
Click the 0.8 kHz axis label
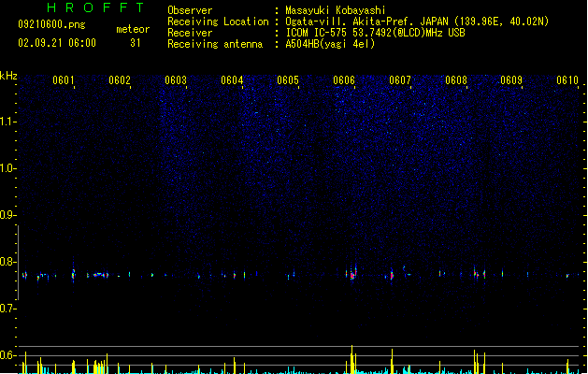click(7, 262)
